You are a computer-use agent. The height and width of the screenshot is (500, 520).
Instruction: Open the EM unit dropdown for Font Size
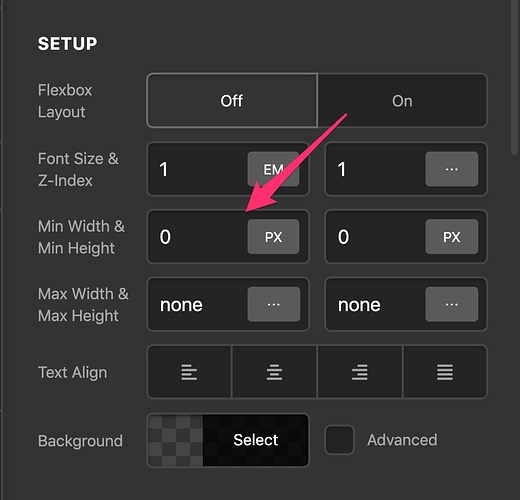273,169
